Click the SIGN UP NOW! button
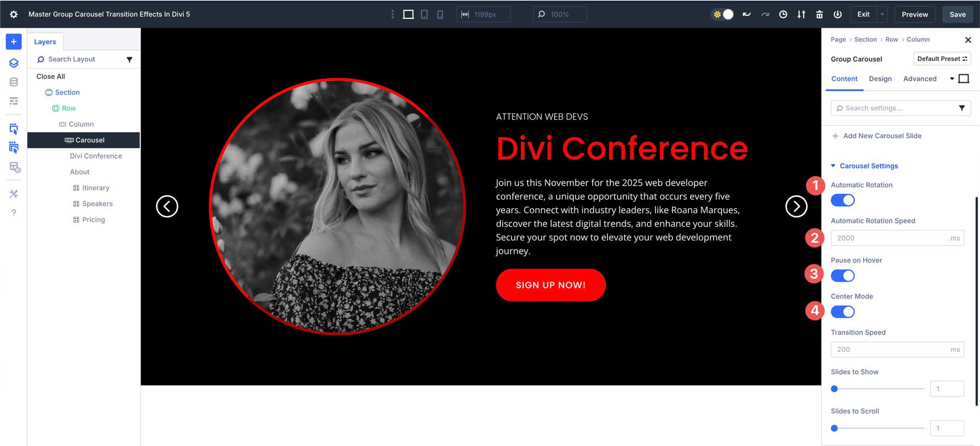The height and width of the screenshot is (446, 980). [550, 285]
